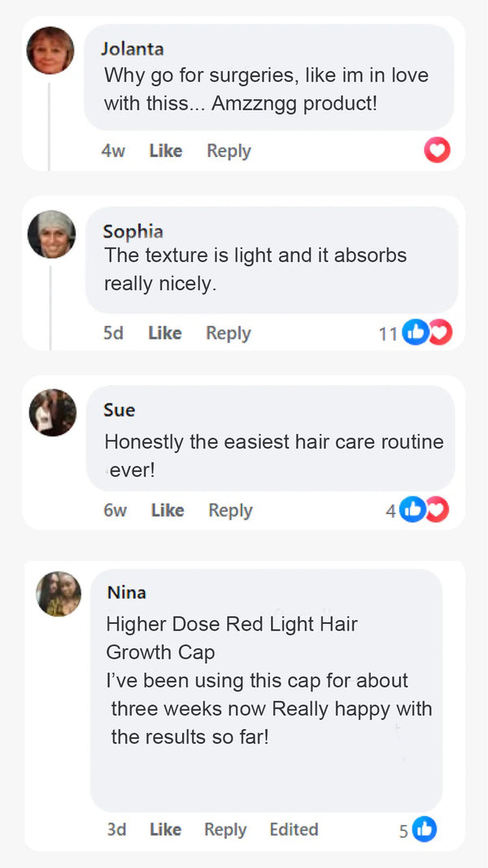The image size is (488, 868).
Task: Like Sue's hair care comment
Action: point(168,510)
